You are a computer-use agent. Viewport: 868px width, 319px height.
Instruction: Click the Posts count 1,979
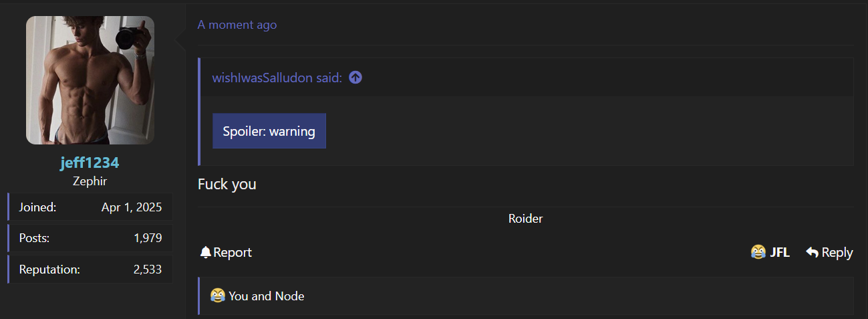[147, 237]
